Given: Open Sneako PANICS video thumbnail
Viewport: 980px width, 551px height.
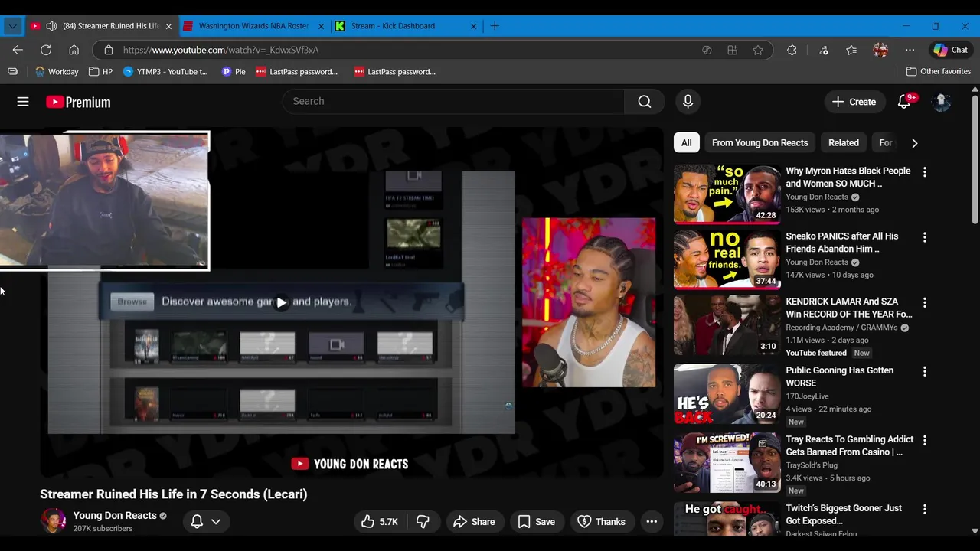Looking at the screenshot, I should coord(727,259).
